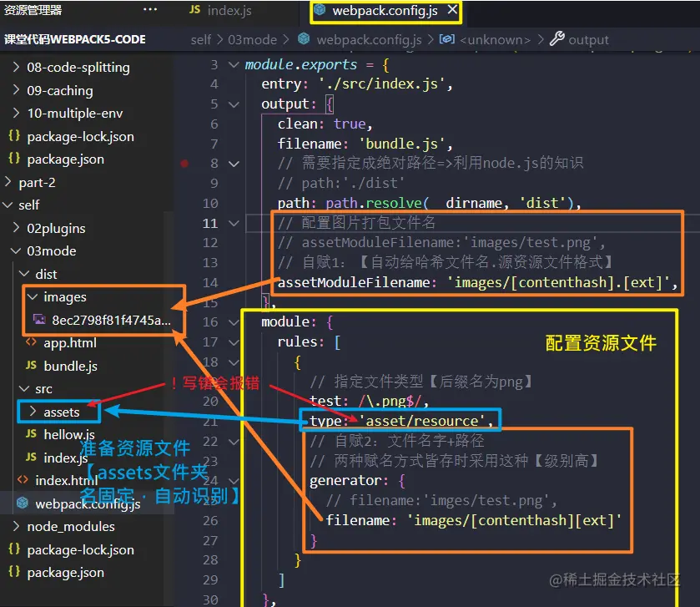Open index.html in the file tree
700x607 pixels.
tap(67, 481)
